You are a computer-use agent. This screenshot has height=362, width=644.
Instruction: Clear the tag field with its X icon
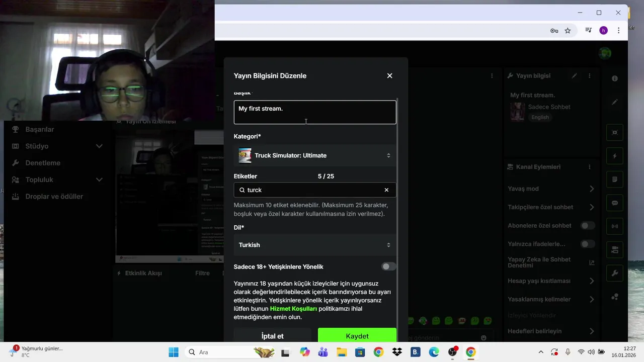click(x=386, y=190)
